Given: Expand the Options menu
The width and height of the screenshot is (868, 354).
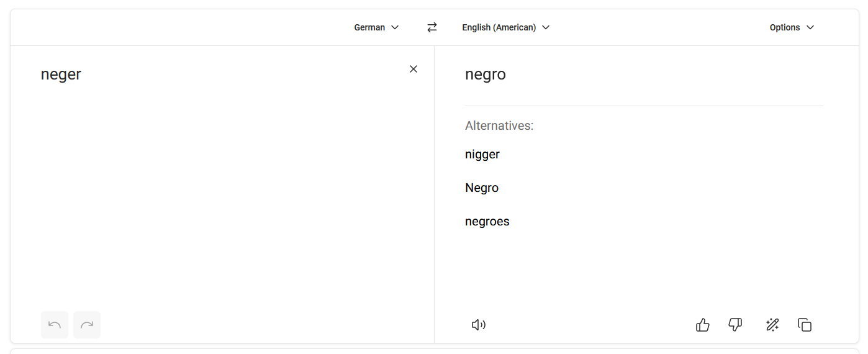Looking at the screenshot, I should coord(791,27).
